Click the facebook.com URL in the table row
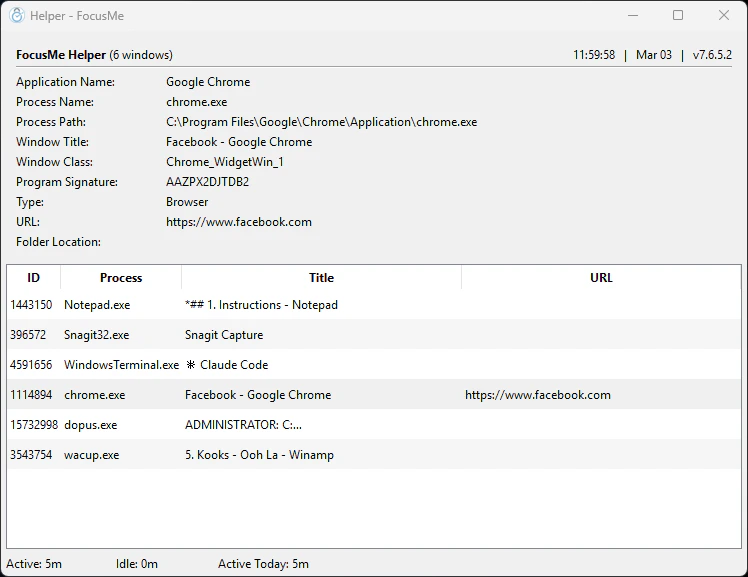The height and width of the screenshot is (577, 748). (538, 395)
